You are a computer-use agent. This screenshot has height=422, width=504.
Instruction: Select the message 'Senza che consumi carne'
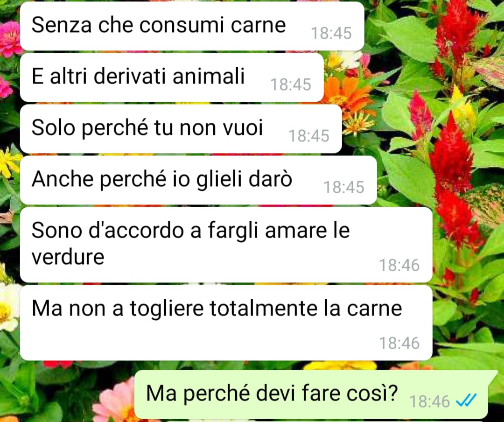coord(192,26)
